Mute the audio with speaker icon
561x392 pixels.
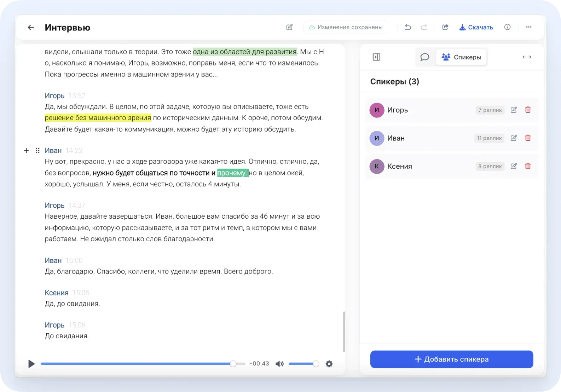[279, 364]
